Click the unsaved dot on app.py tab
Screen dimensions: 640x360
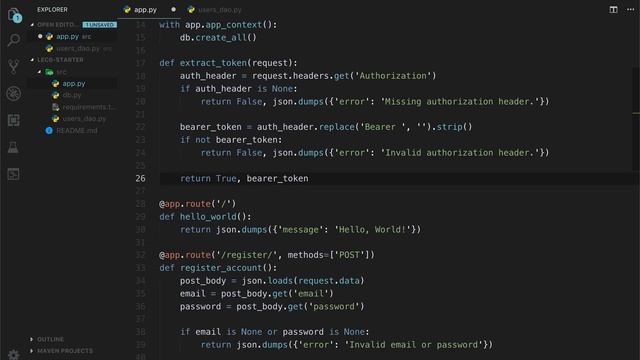173,9
